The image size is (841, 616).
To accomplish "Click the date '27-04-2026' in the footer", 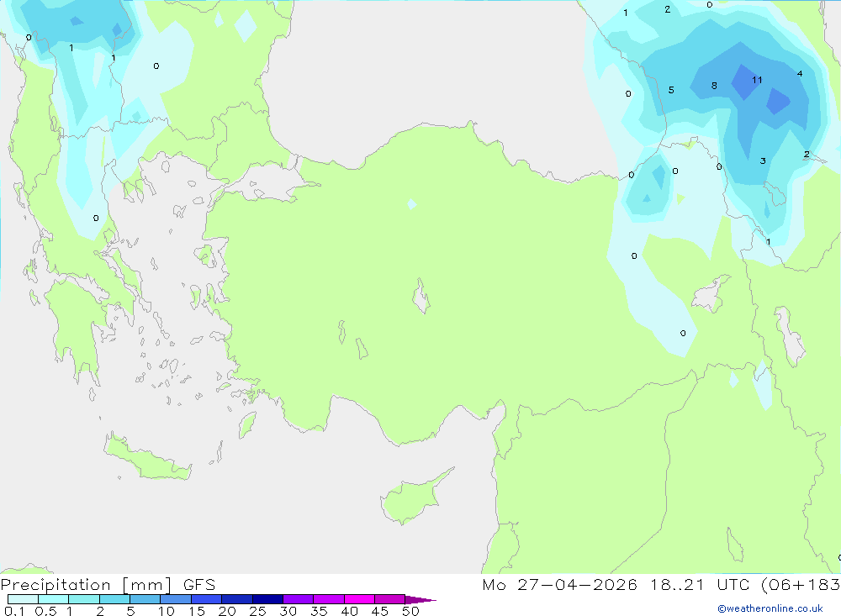I will pyautogui.click(x=577, y=584).
